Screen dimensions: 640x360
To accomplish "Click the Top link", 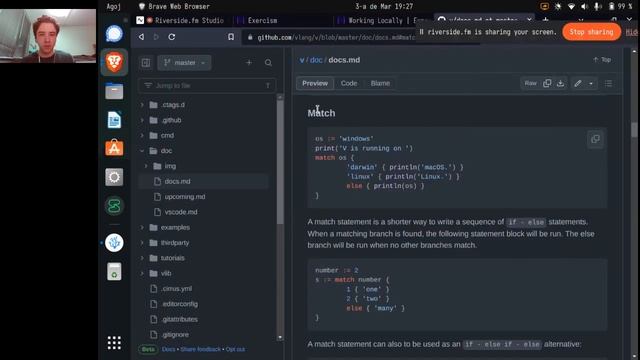I will coord(602,60).
